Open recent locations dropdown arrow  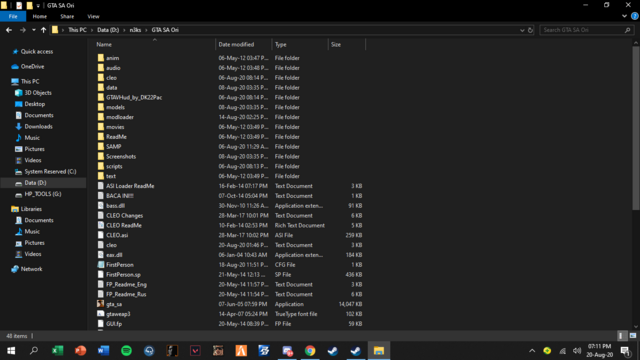pyautogui.click(x=33, y=30)
